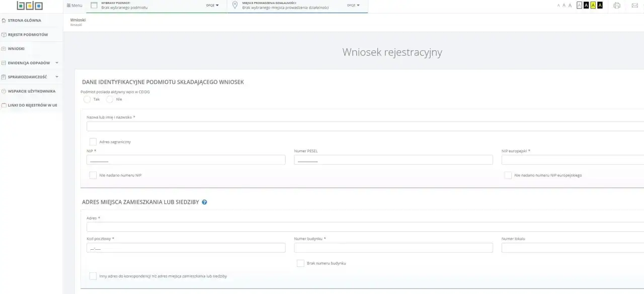Select 'Tak' radio for CEIDG entry
The width and height of the screenshot is (644, 294).
(x=87, y=99)
